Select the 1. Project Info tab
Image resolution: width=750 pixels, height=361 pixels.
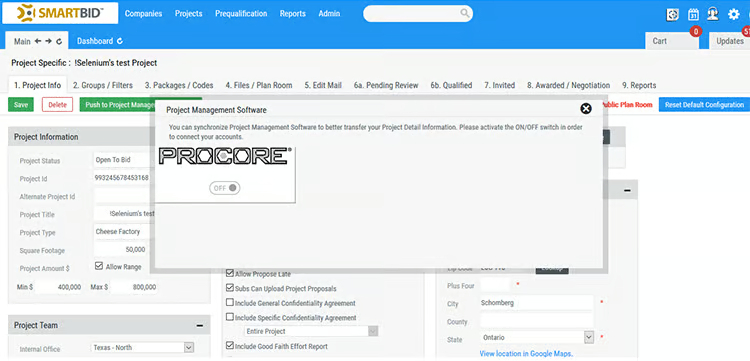[37, 85]
